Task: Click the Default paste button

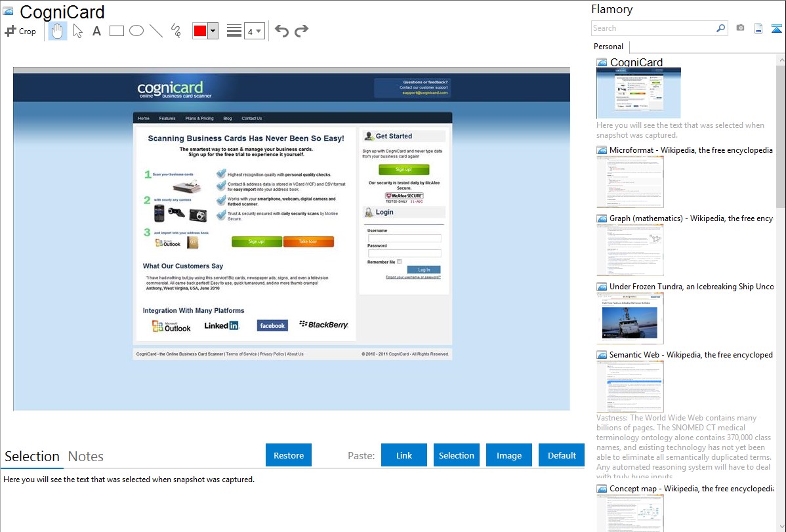Action: point(562,455)
